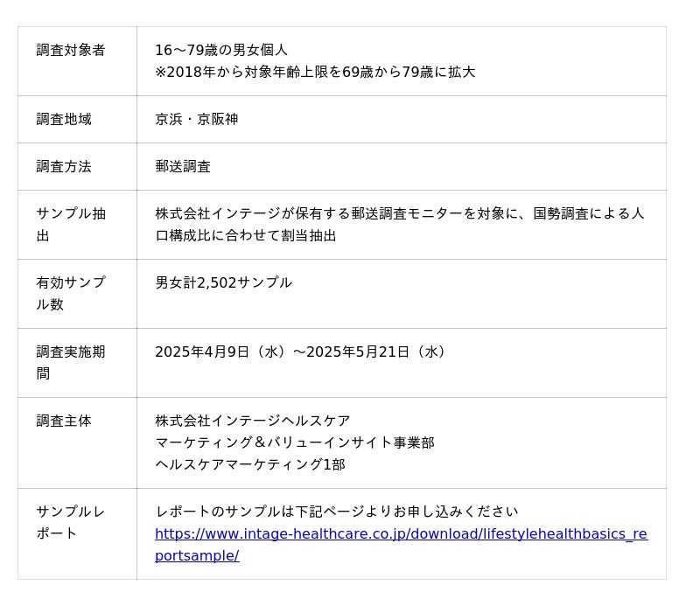Click the ※2018年 age limit note

(315, 72)
